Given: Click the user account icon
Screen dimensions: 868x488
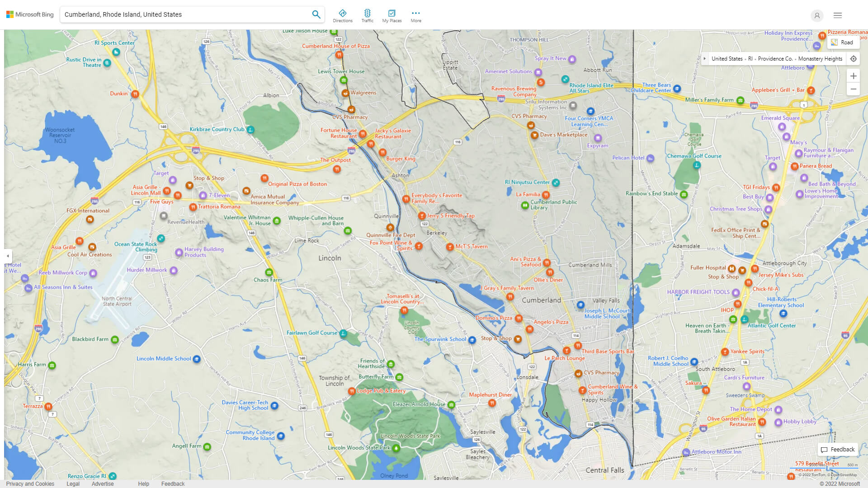Looking at the screenshot, I should pos(816,15).
